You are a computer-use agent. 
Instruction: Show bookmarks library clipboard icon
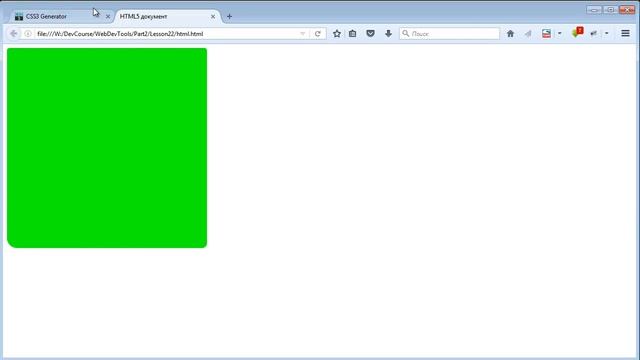click(x=353, y=34)
